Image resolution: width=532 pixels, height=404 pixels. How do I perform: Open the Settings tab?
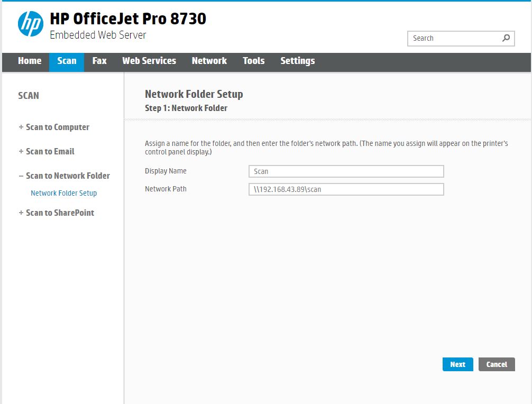click(x=298, y=61)
